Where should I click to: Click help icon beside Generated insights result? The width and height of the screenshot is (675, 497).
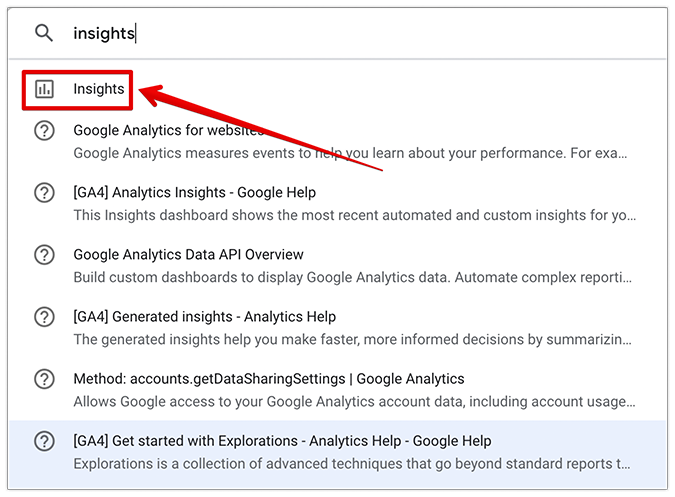point(44,317)
